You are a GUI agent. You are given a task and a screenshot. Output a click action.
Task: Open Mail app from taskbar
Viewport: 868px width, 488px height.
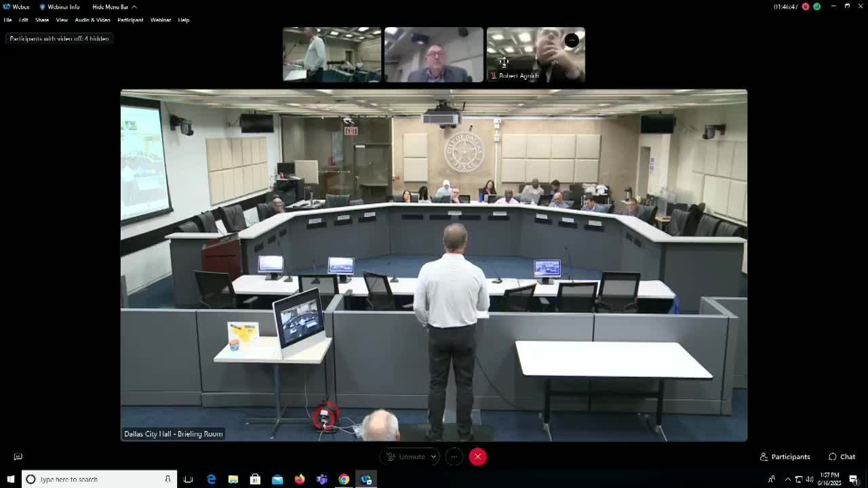[277, 479]
